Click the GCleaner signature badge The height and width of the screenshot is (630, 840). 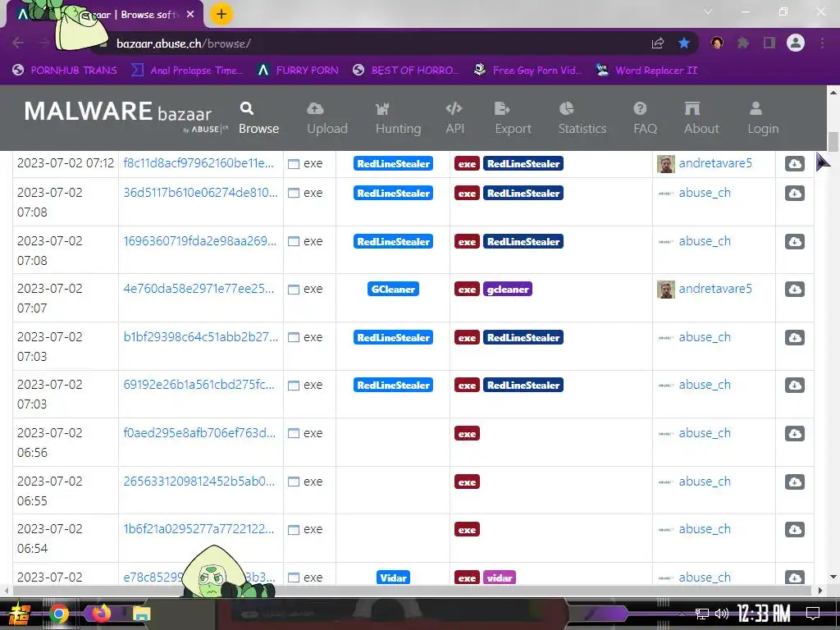click(393, 290)
